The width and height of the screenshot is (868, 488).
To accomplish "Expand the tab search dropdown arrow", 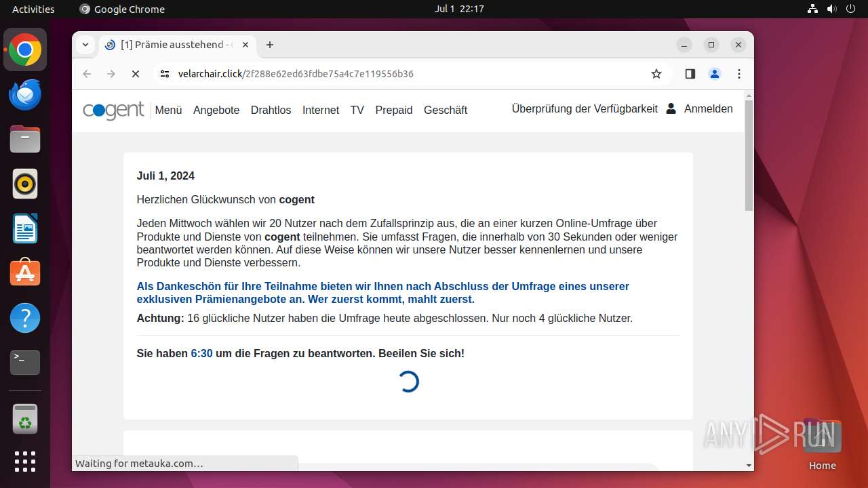I will [x=85, y=45].
